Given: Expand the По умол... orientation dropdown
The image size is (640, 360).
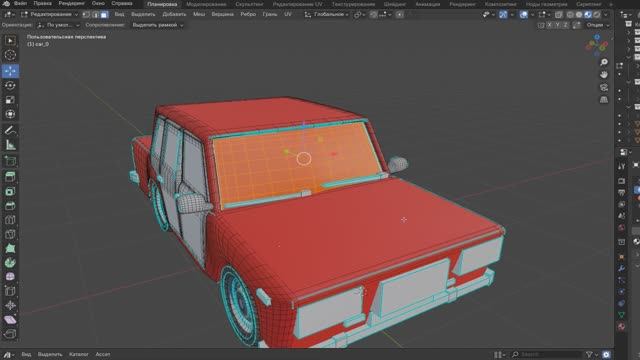Looking at the screenshot, I should coord(59,25).
